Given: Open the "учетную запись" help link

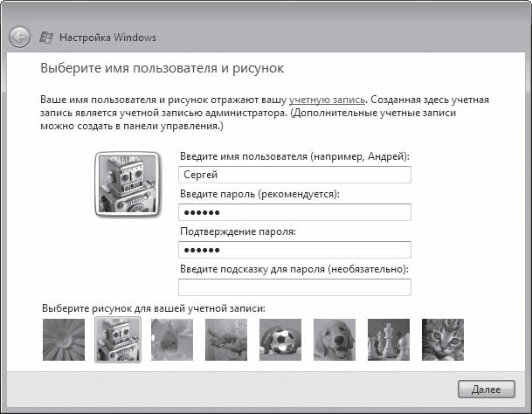Looking at the screenshot, I should [326, 100].
